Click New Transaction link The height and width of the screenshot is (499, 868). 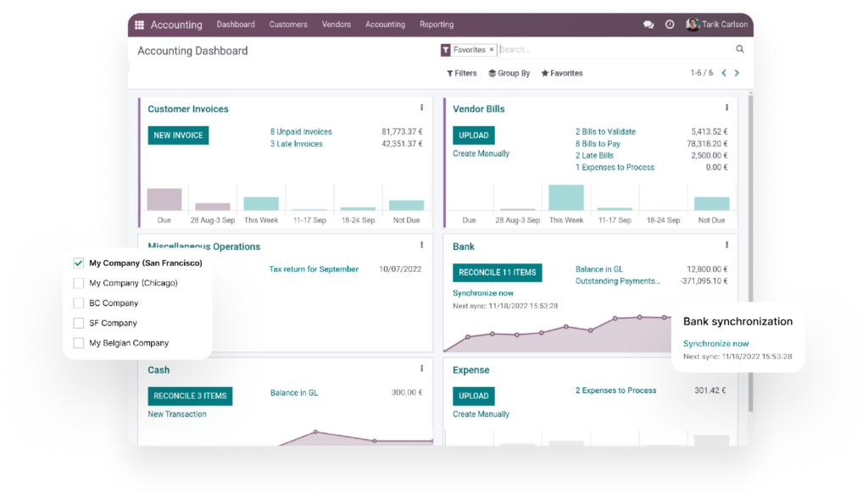[x=177, y=414]
